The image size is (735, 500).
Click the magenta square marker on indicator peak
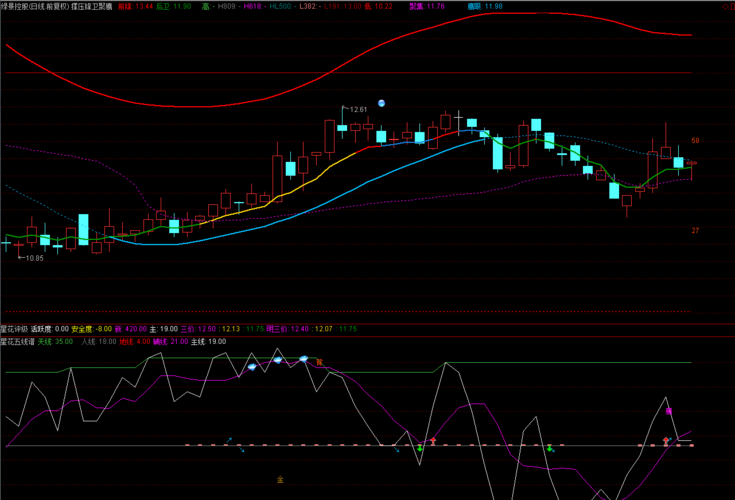[x=669, y=411]
